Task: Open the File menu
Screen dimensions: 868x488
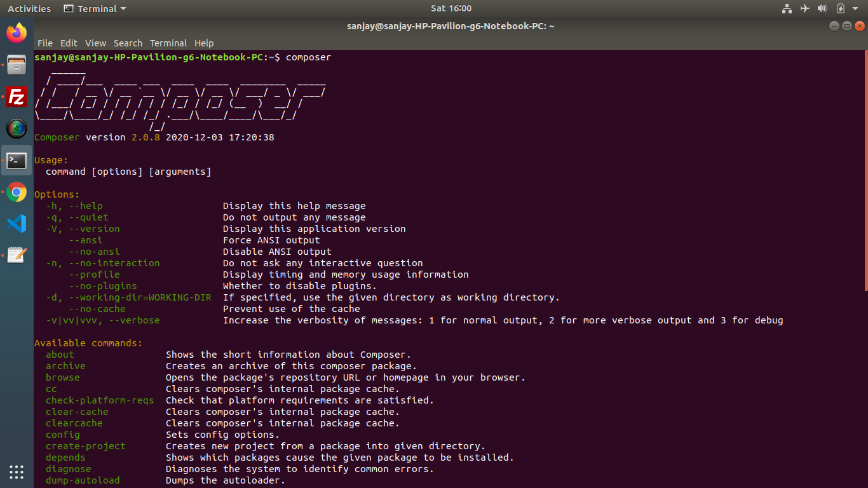Action: coord(45,43)
